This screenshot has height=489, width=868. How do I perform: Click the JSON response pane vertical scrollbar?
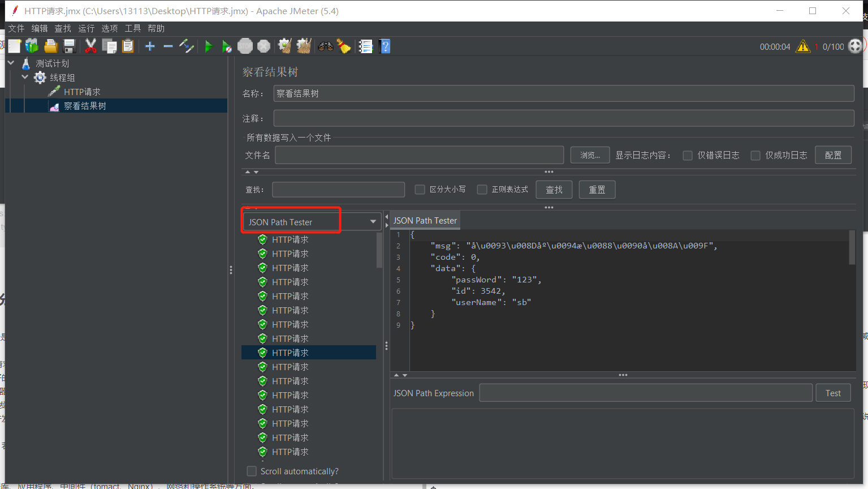click(852, 247)
